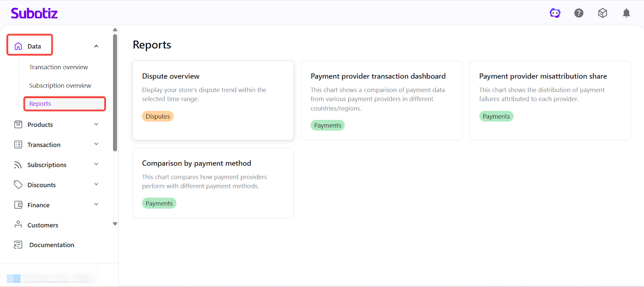Screen dimensions: 644x287
Task: Click sidebar scrollbar down arrow
Action: pos(115,224)
